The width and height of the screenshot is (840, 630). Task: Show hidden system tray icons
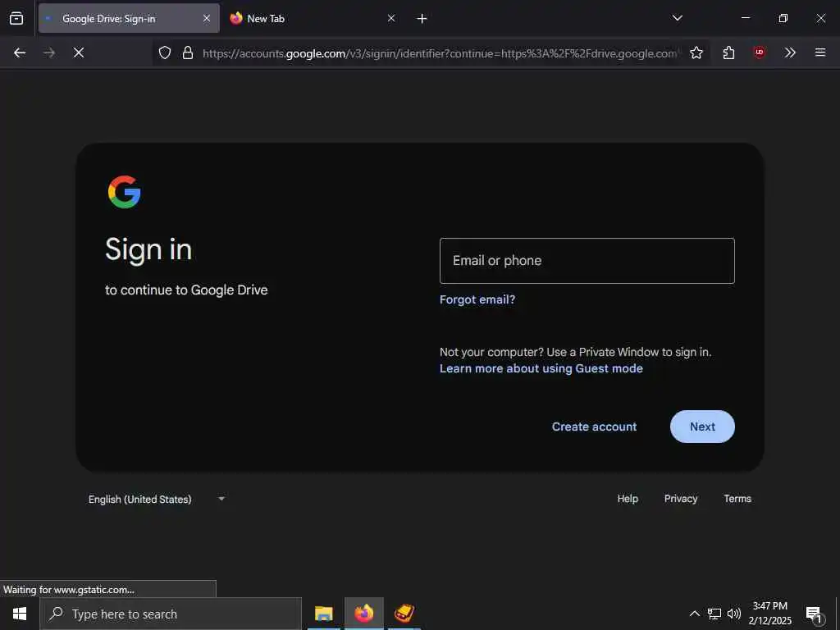point(694,614)
